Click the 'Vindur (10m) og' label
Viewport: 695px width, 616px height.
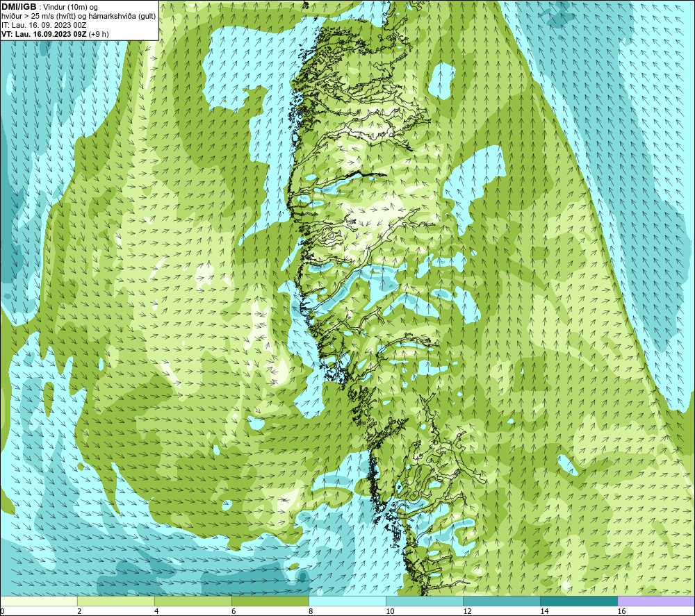[x=70, y=8]
